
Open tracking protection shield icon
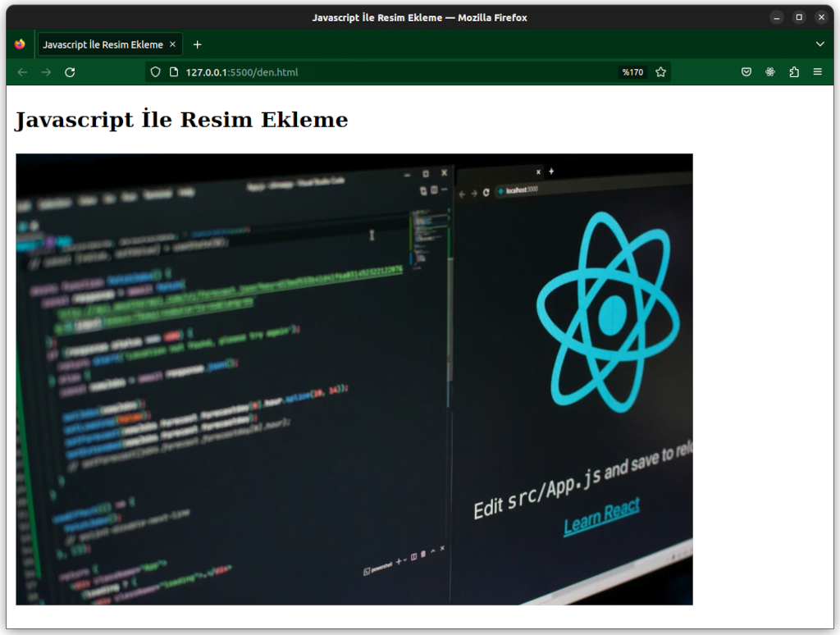pos(155,72)
